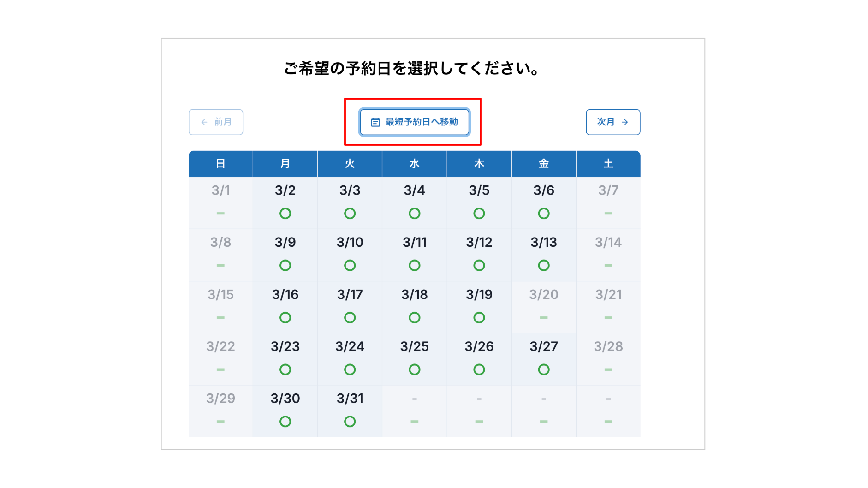Click the 日 column header
This screenshot has width=868, height=488.
pyautogui.click(x=220, y=163)
